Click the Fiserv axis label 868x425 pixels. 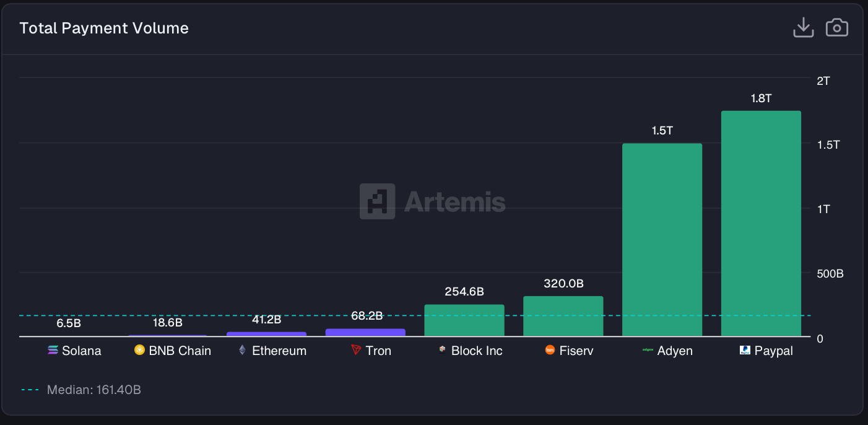pyautogui.click(x=576, y=351)
